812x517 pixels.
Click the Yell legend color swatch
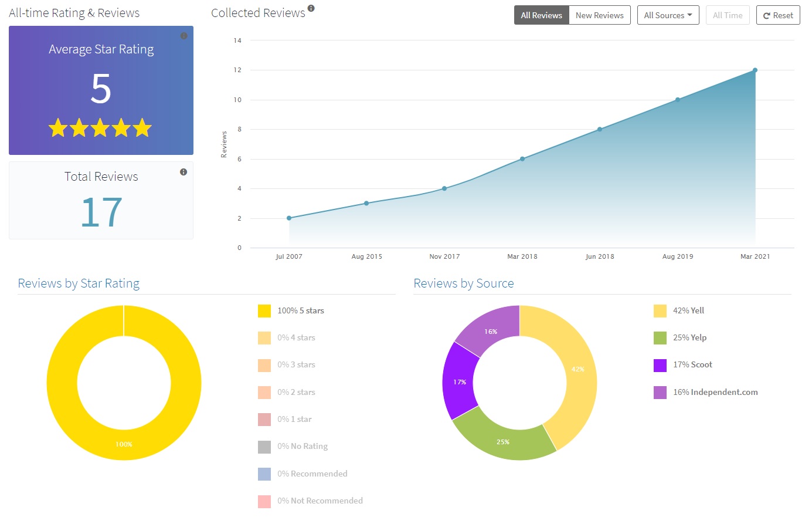click(x=660, y=311)
